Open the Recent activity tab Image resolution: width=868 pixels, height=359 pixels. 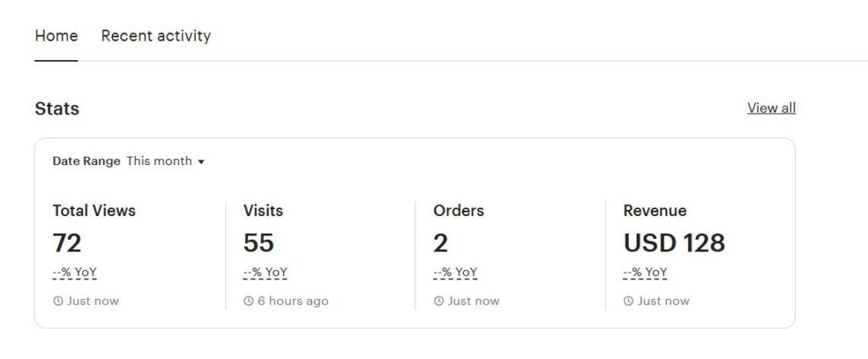[156, 36]
